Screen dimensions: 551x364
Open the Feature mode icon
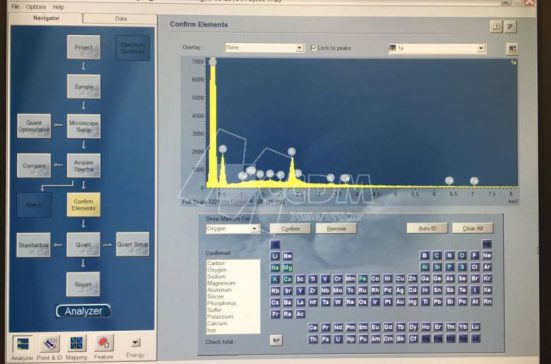(x=104, y=344)
